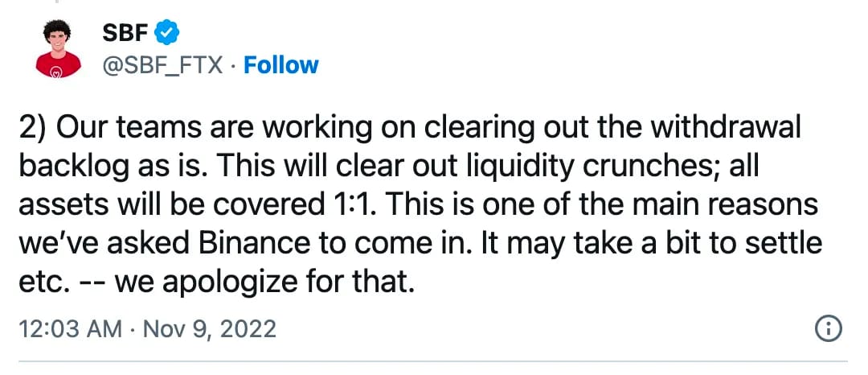This screenshot has width=868, height=375.
Task: Click the word backlog in tweet body
Action: click(x=73, y=168)
